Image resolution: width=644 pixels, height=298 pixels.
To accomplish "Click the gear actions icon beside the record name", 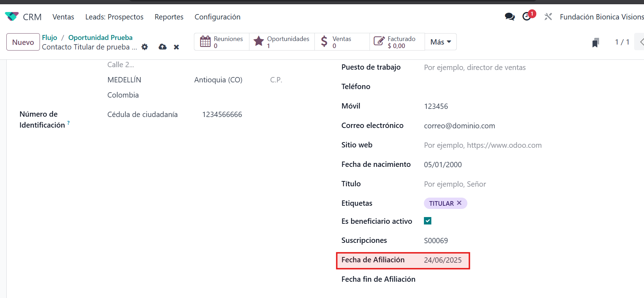I will [x=145, y=47].
